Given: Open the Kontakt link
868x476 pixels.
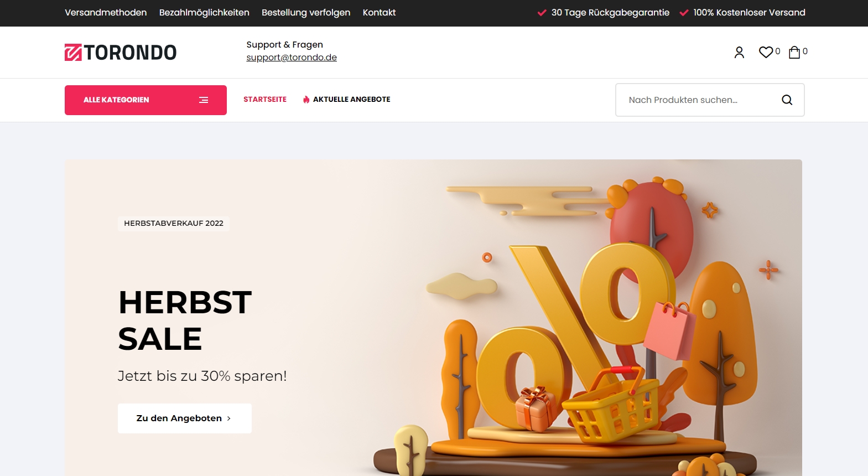Looking at the screenshot, I should coord(379,12).
